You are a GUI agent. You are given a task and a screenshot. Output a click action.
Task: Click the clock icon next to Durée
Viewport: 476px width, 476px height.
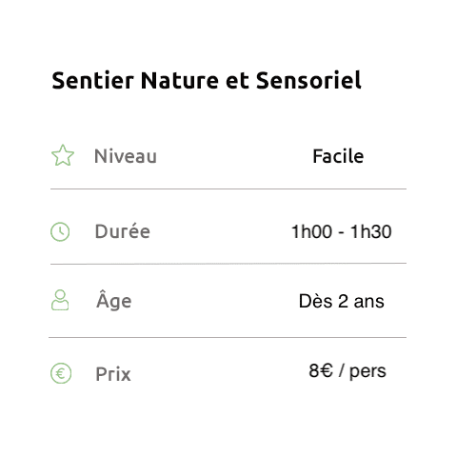[x=60, y=231]
